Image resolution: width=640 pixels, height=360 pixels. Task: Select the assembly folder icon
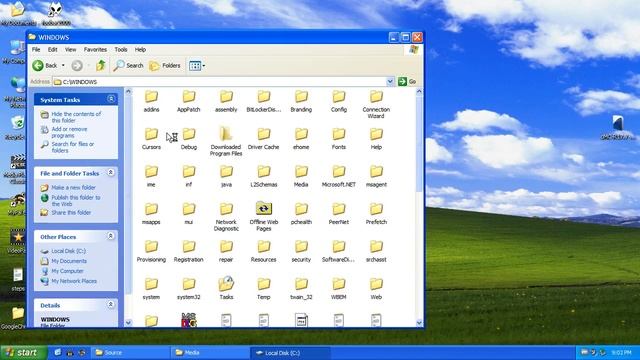tap(226, 97)
